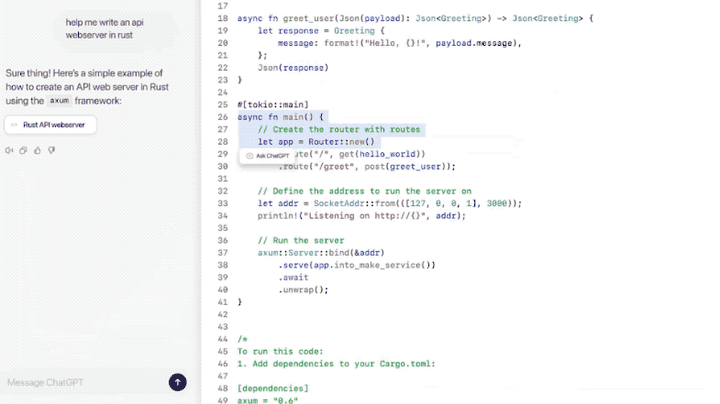Give the response a thumbs up
Screen dimensions: 720x404
click(37, 150)
